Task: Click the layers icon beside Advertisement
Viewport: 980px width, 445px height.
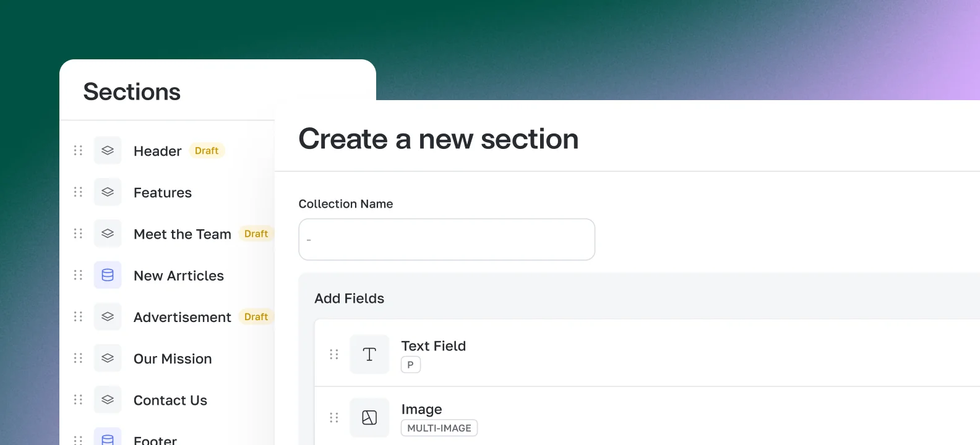Action: pyautogui.click(x=107, y=316)
